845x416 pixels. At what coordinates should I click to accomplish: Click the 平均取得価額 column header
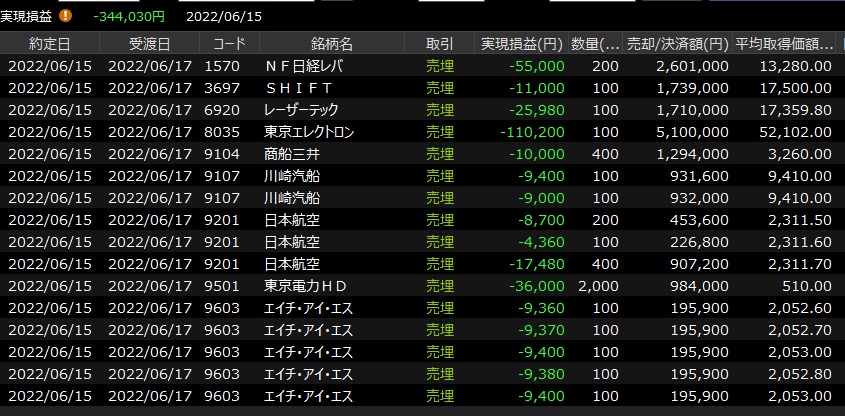pyautogui.click(x=783, y=44)
